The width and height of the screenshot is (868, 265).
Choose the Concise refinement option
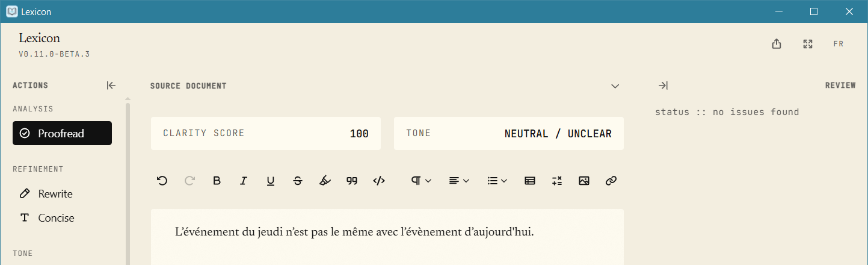click(62, 218)
